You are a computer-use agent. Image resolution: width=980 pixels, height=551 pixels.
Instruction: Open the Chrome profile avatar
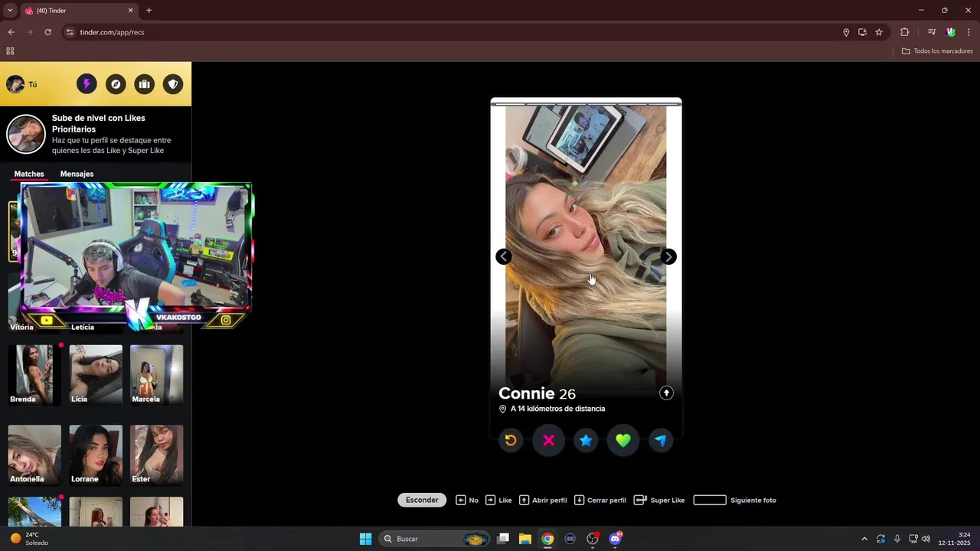coord(950,32)
